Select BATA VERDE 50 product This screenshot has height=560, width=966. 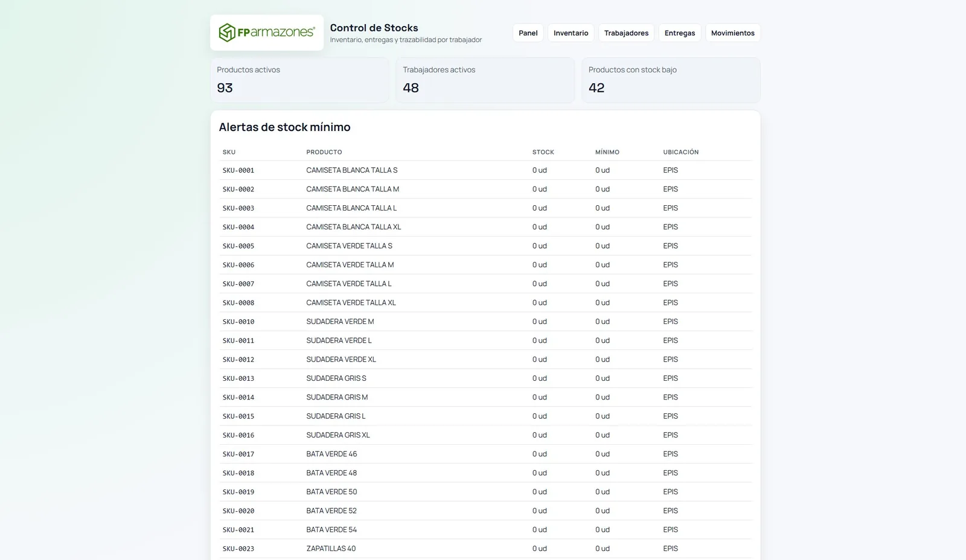coord(331,492)
